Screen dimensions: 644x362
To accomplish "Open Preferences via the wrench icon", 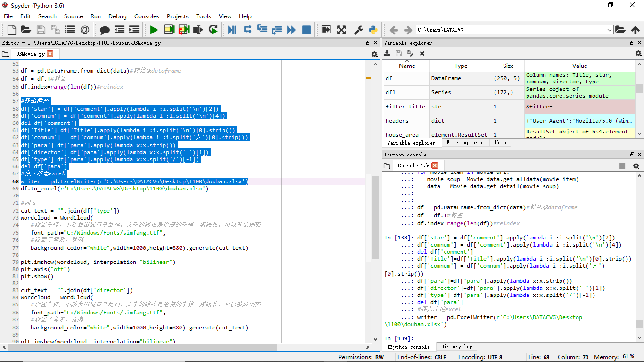I will [x=359, y=30].
